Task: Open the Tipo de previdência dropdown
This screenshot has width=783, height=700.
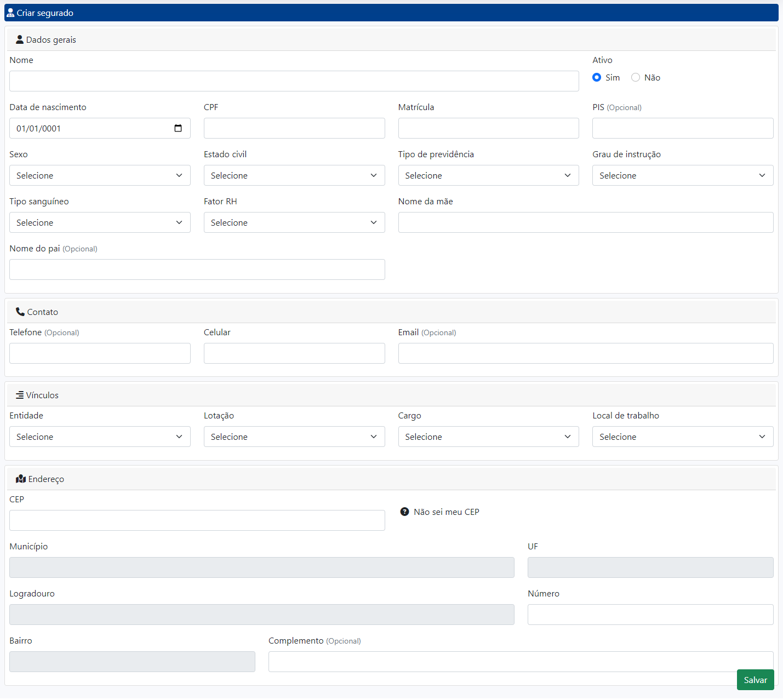Action: pyautogui.click(x=488, y=175)
